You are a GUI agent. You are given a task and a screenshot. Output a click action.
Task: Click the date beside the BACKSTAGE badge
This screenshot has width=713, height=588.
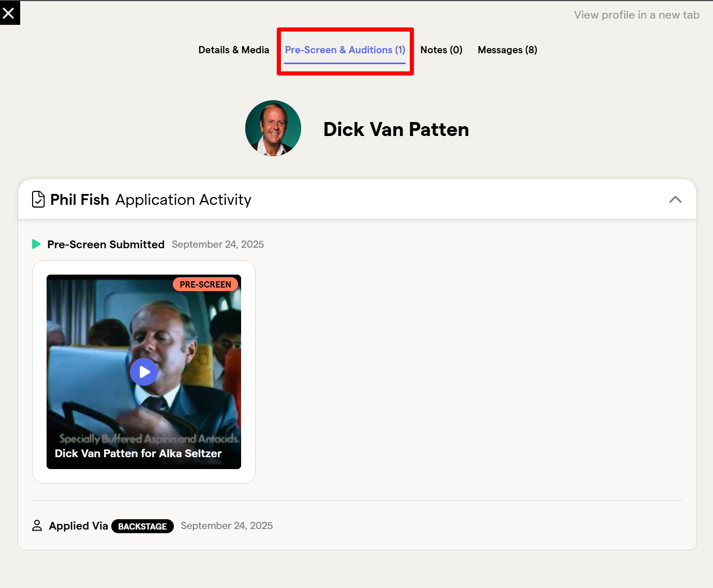[x=227, y=526]
